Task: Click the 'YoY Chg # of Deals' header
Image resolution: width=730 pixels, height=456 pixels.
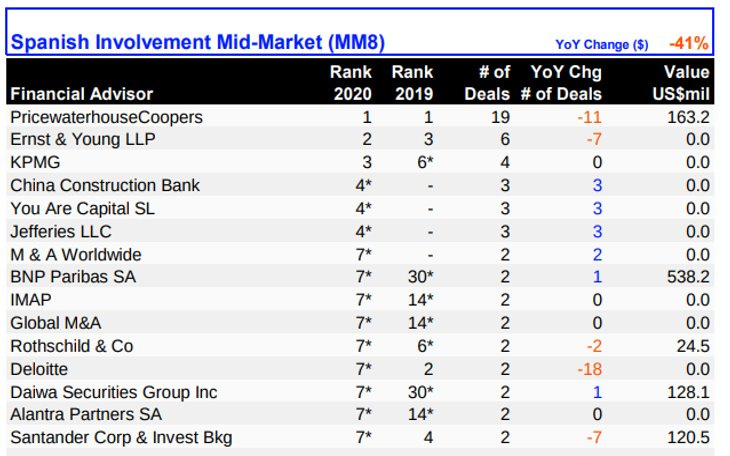Action: point(561,83)
